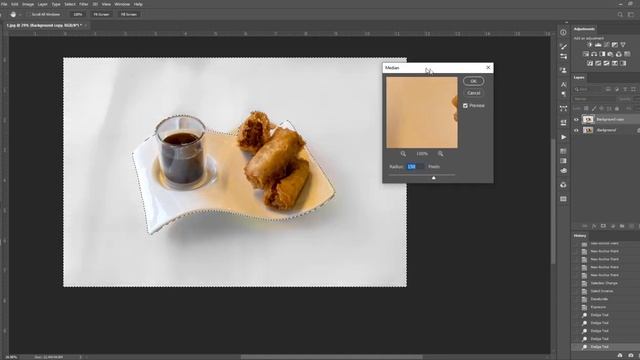The height and width of the screenshot is (360, 640).
Task: Toggle lock all on layer
Action: [x=617, y=109]
